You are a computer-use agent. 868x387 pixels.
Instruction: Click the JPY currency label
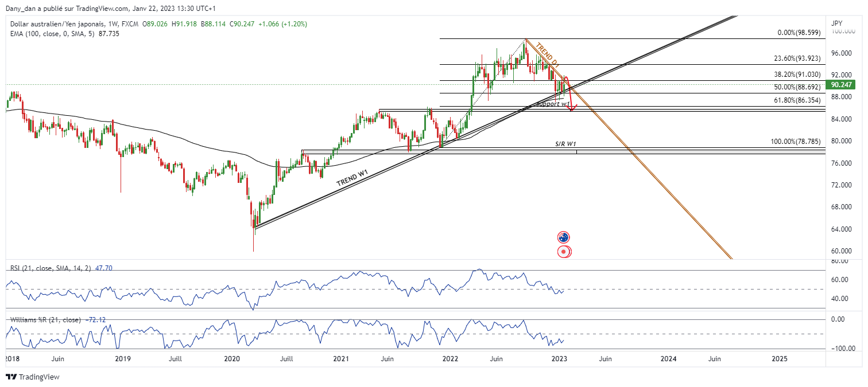[837, 24]
